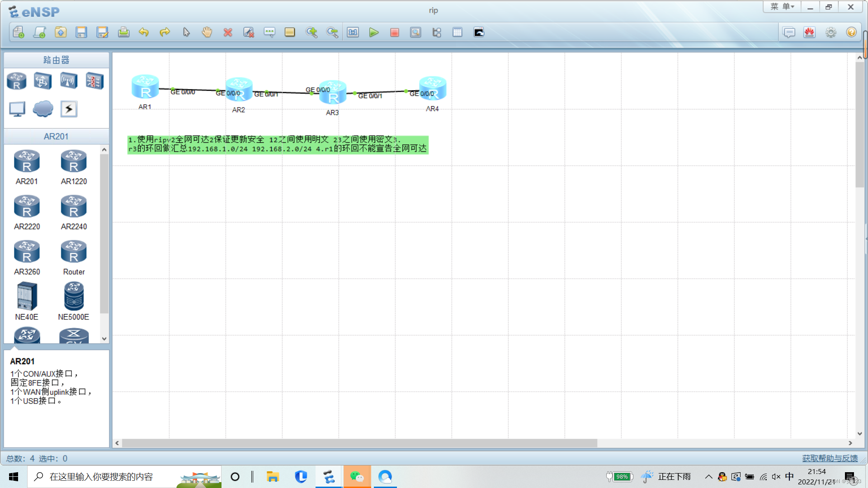Select the 路由器 category header

point(57,60)
